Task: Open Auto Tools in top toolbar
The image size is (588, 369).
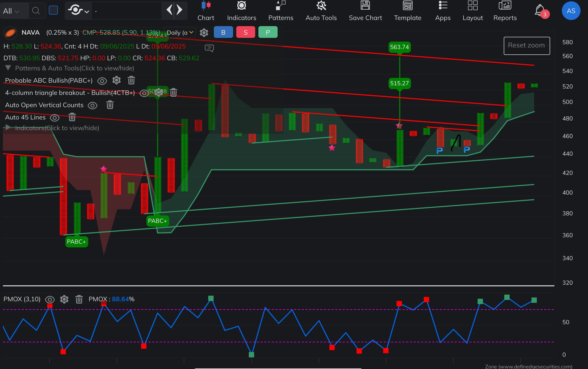Action: pos(321,11)
